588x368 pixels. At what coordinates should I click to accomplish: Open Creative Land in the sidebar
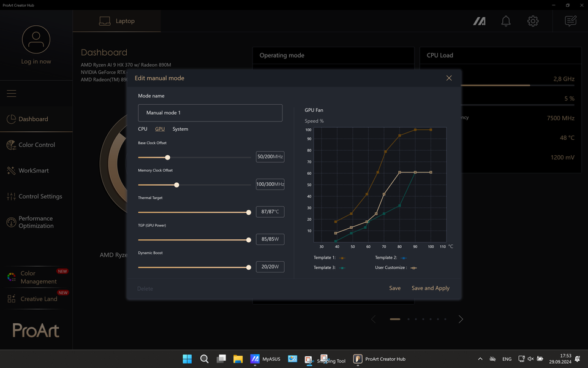click(x=36, y=299)
